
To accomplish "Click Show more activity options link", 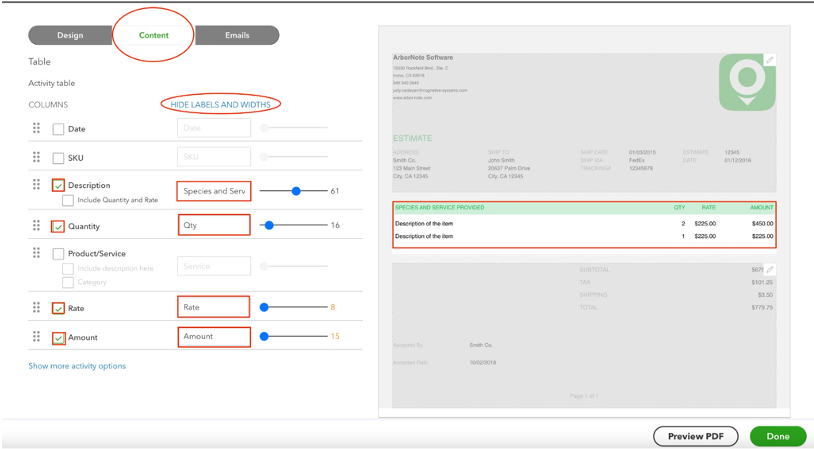I will [77, 366].
